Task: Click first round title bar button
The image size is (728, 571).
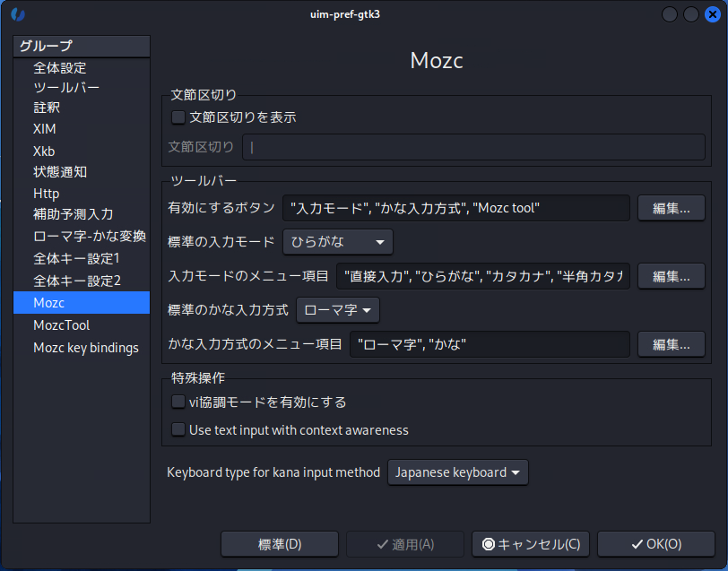Action: coord(670,14)
